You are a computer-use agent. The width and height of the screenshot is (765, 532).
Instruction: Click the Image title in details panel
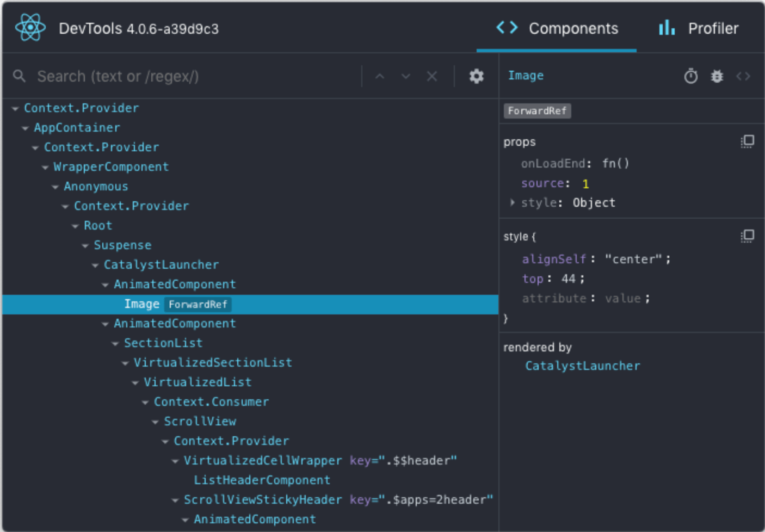[526, 76]
